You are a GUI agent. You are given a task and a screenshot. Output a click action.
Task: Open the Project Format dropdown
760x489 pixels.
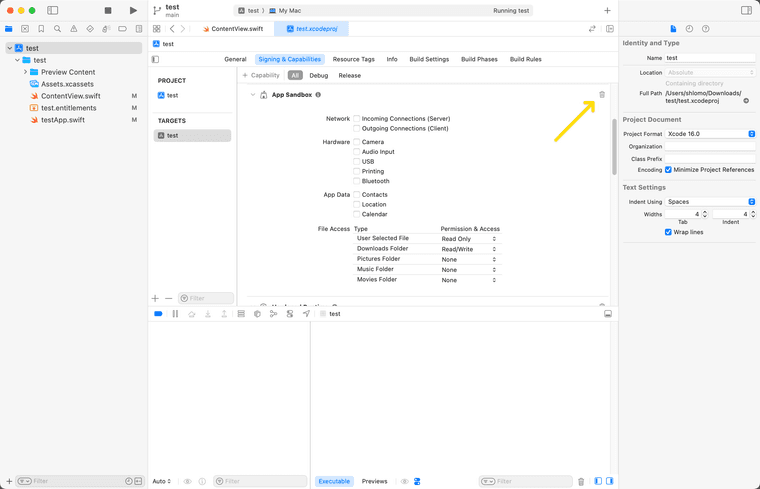710,134
